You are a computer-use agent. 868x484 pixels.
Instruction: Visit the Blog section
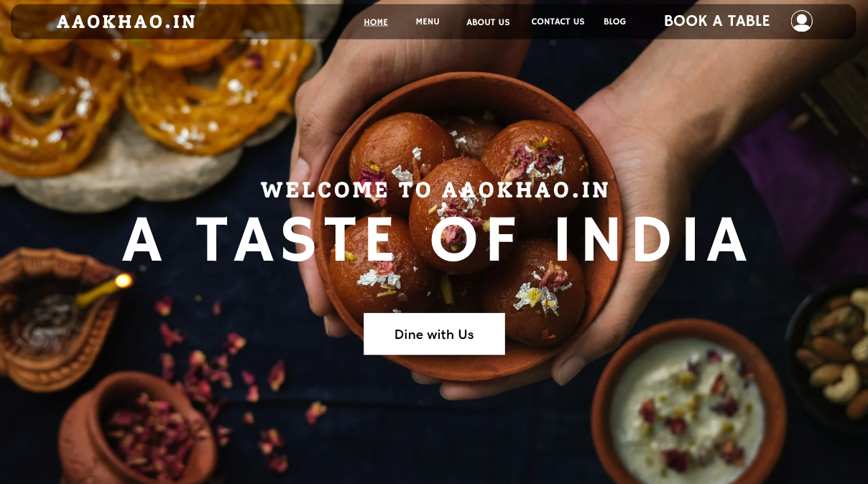614,22
